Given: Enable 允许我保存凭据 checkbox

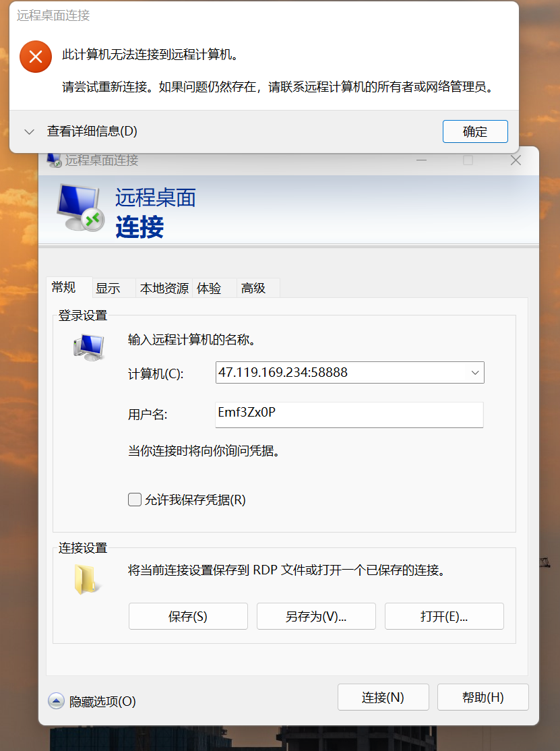Looking at the screenshot, I should [x=135, y=500].
